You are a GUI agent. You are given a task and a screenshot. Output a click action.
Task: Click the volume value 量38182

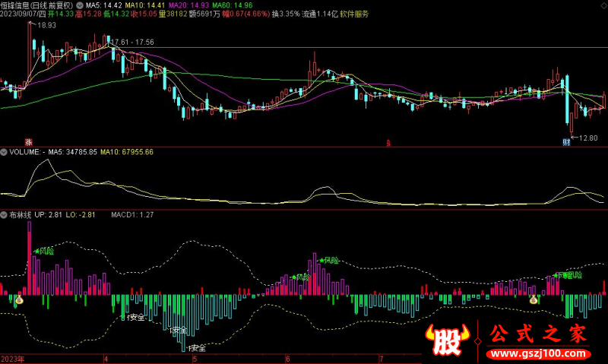pos(173,14)
